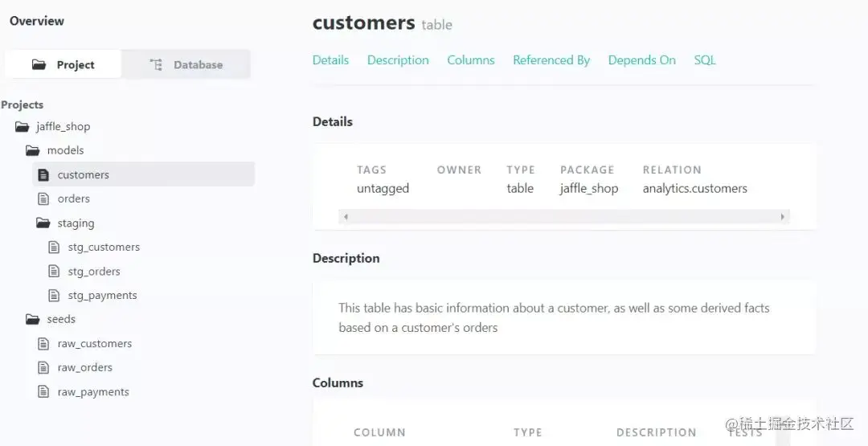Viewport: 868px width, 446px height.
Task: Click the file icon beside raw_customers
Action: pyautogui.click(x=43, y=343)
